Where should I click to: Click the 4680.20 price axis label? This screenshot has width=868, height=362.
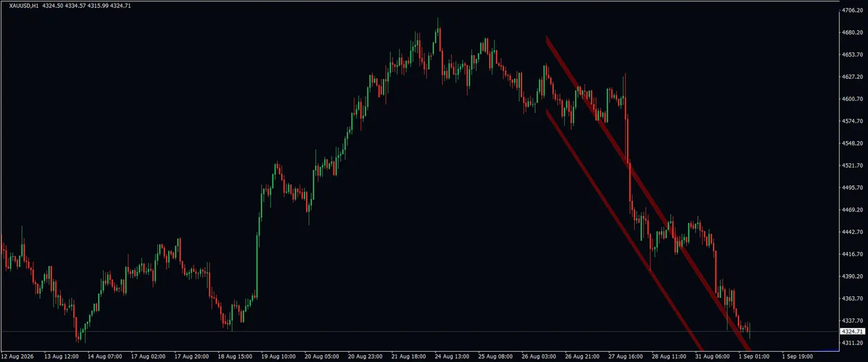coord(852,33)
